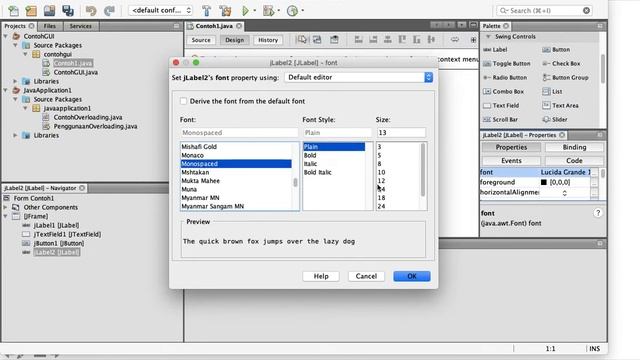Check 'Derive the font from the default font'
The width and height of the screenshot is (640, 360).
183,101
